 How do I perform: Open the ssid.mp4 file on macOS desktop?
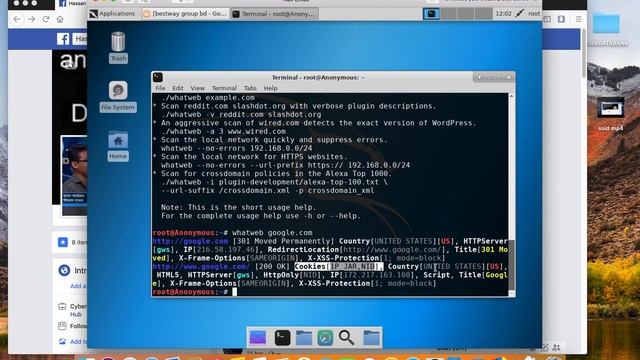click(611, 113)
